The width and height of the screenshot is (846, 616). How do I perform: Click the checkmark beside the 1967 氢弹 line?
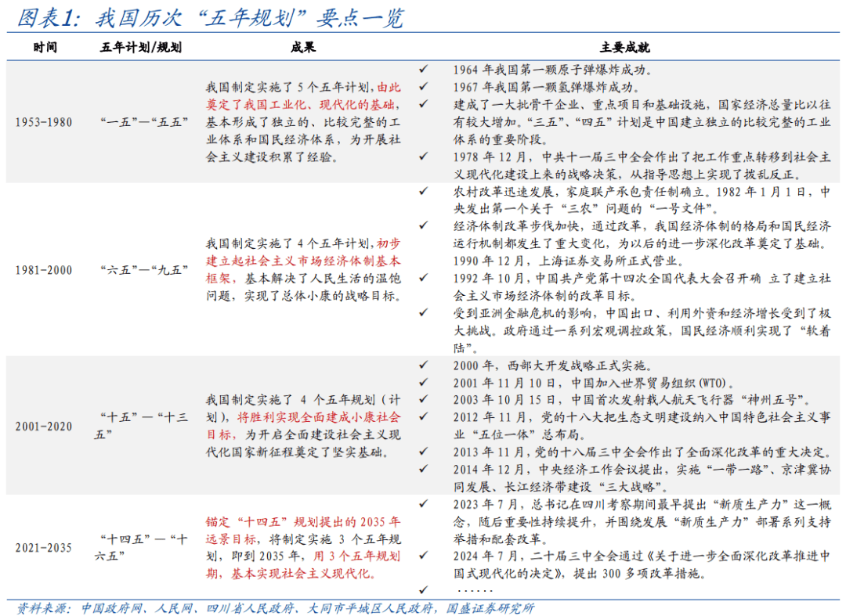point(423,86)
